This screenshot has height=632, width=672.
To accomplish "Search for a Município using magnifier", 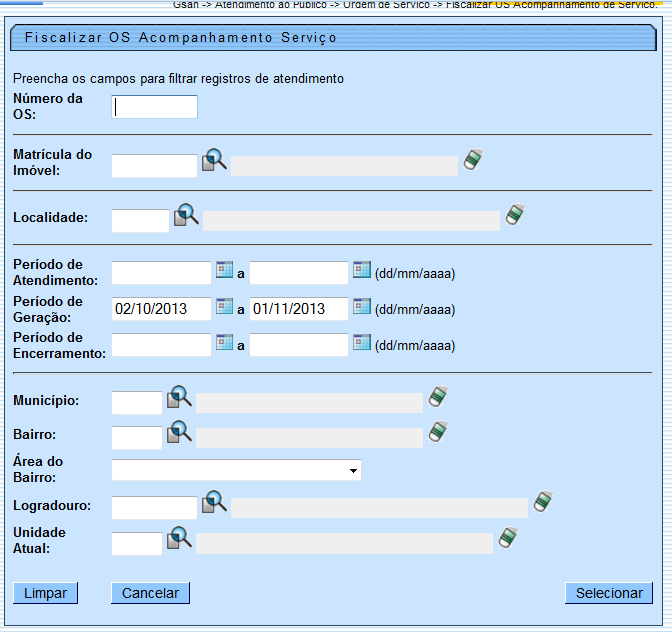I will 179,397.
